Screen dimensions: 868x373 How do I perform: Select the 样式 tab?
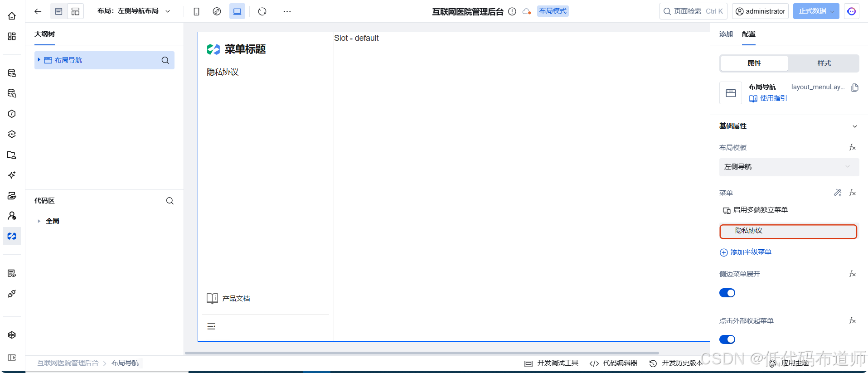[824, 63]
